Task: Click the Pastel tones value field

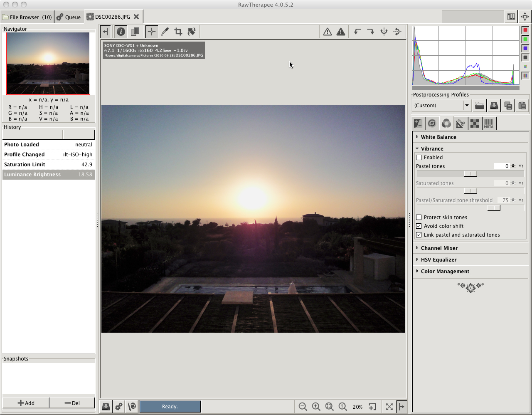Action: click(x=502, y=166)
